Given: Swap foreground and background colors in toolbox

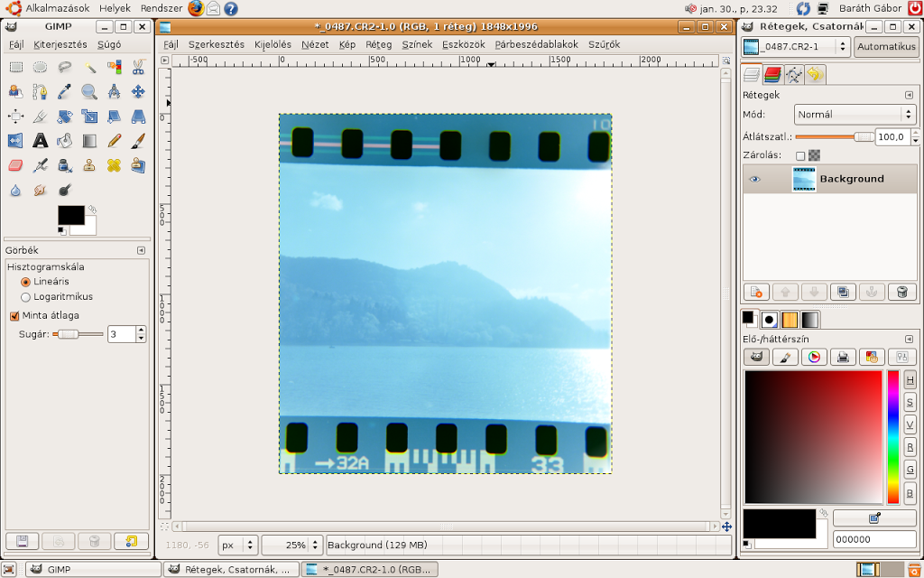Looking at the screenshot, I should (92, 210).
